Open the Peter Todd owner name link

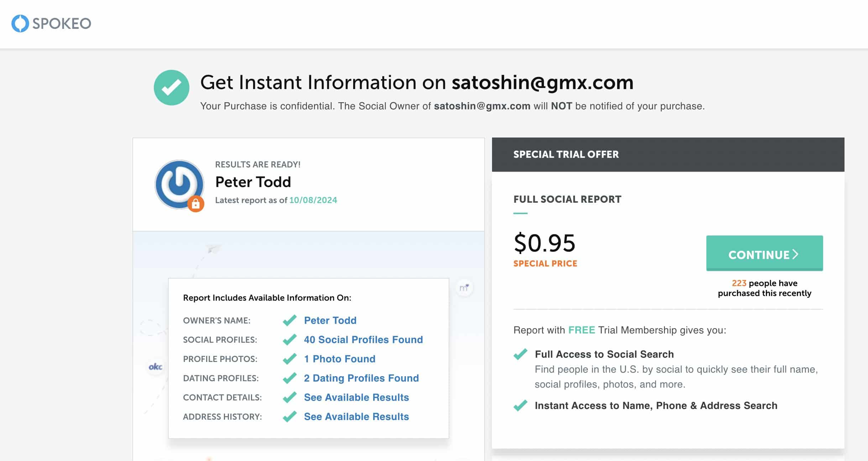tap(330, 320)
